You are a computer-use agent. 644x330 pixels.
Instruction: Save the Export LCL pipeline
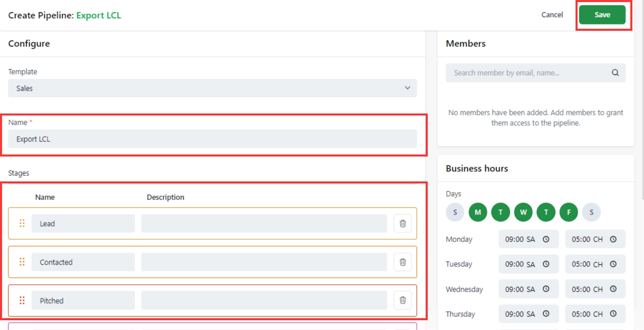(x=602, y=15)
